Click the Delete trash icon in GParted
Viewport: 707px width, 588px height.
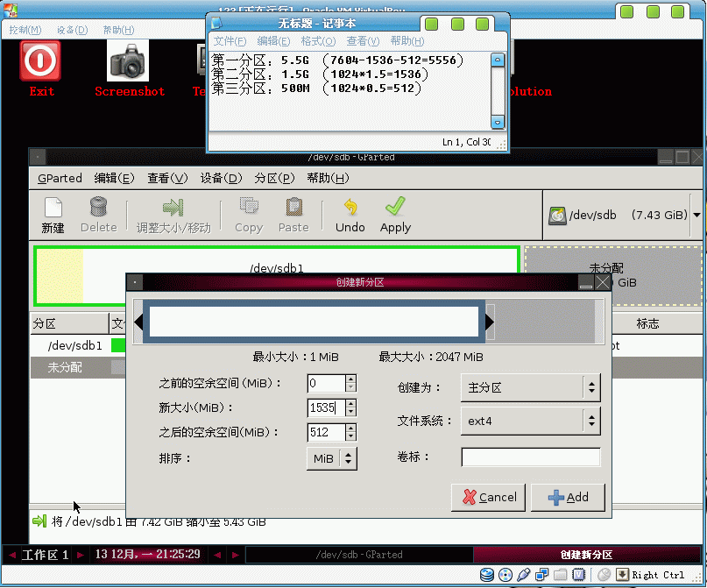pyautogui.click(x=98, y=207)
